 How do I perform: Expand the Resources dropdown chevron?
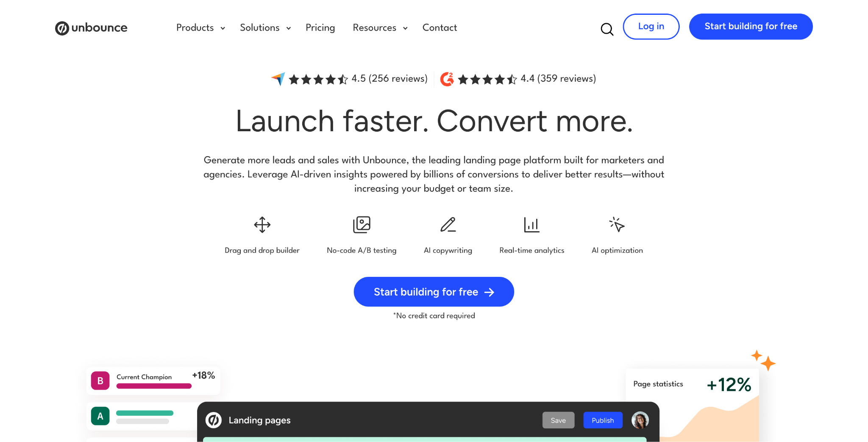(x=405, y=28)
